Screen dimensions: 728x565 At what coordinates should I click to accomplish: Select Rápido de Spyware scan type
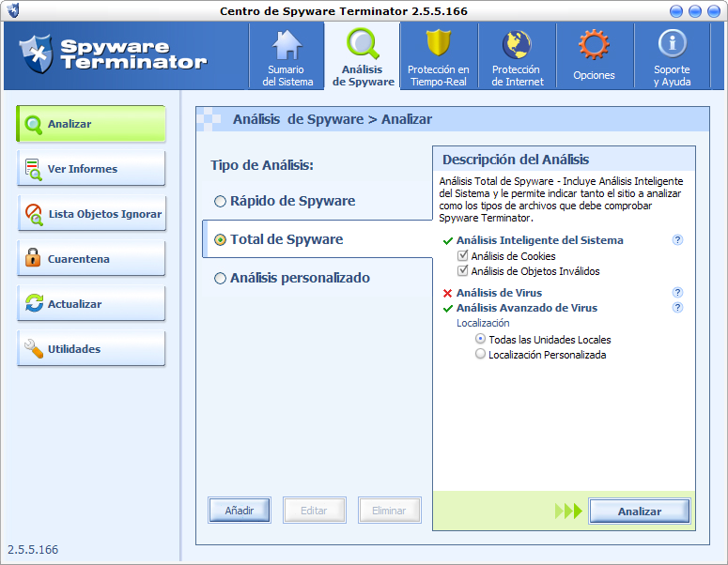(220, 201)
